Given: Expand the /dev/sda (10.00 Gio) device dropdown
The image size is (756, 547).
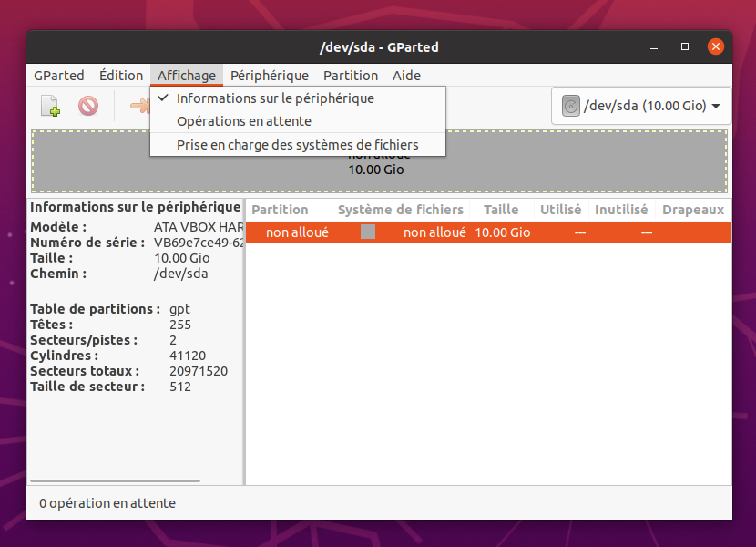Looking at the screenshot, I should point(641,106).
